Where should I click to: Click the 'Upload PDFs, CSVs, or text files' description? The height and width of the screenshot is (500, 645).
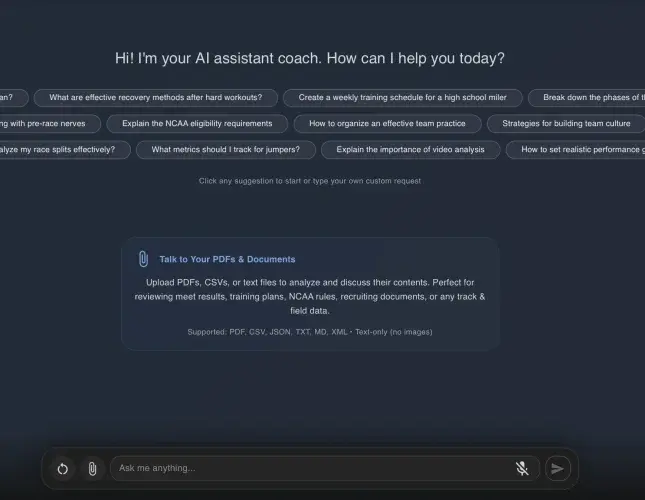point(310,296)
